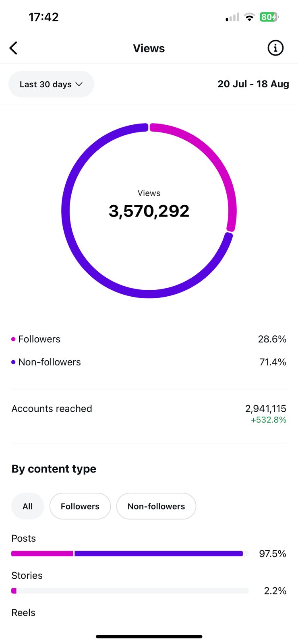Tap the 3,570,292 total views number
298x644 pixels.
[x=149, y=211]
